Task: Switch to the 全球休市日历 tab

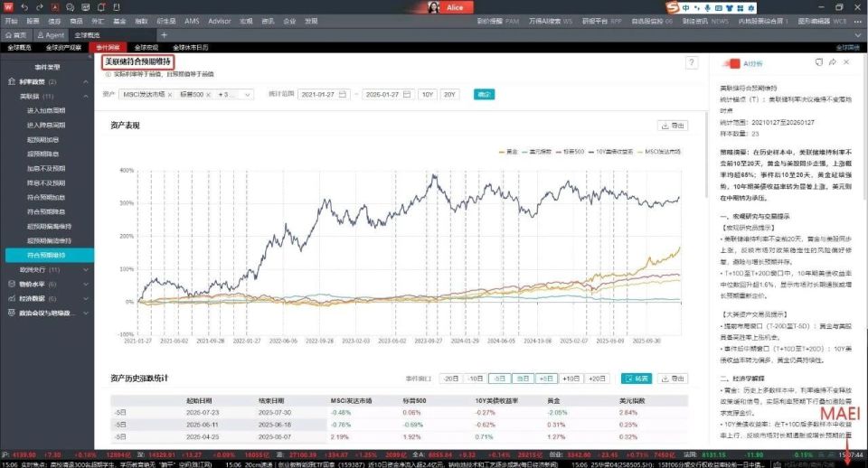Action: [x=191, y=48]
